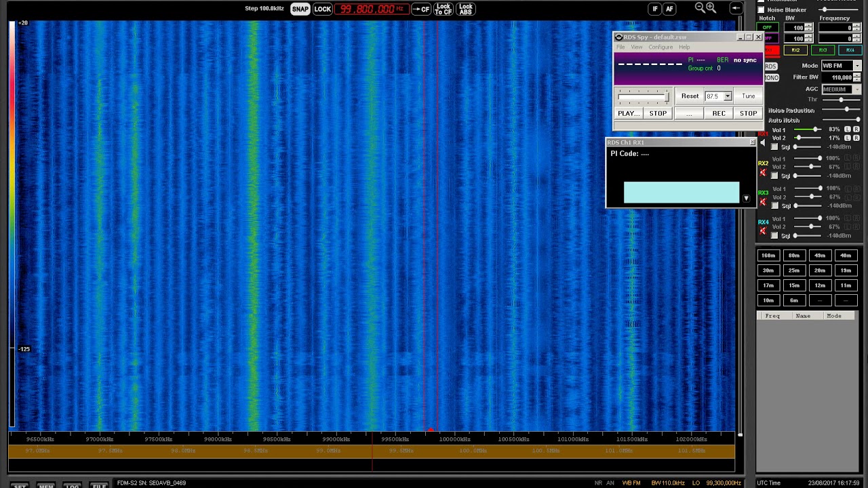Click the Tune button in RDS Spy

[748, 96]
